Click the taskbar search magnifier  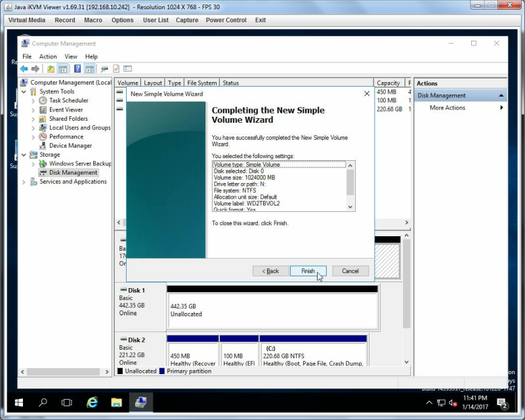pos(43,402)
